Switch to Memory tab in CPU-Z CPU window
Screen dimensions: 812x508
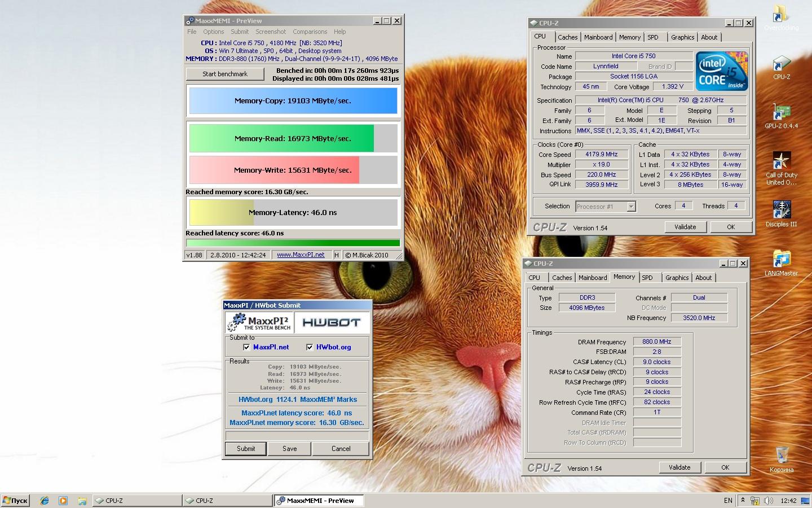tap(630, 37)
